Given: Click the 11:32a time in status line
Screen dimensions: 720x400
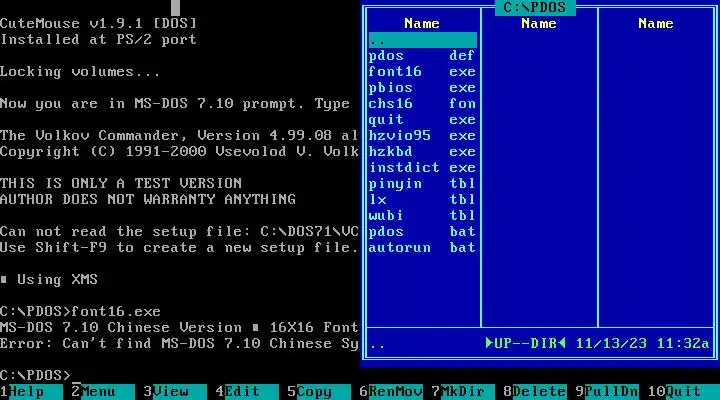Looking at the screenshot, I should click(x=683, y=344).
